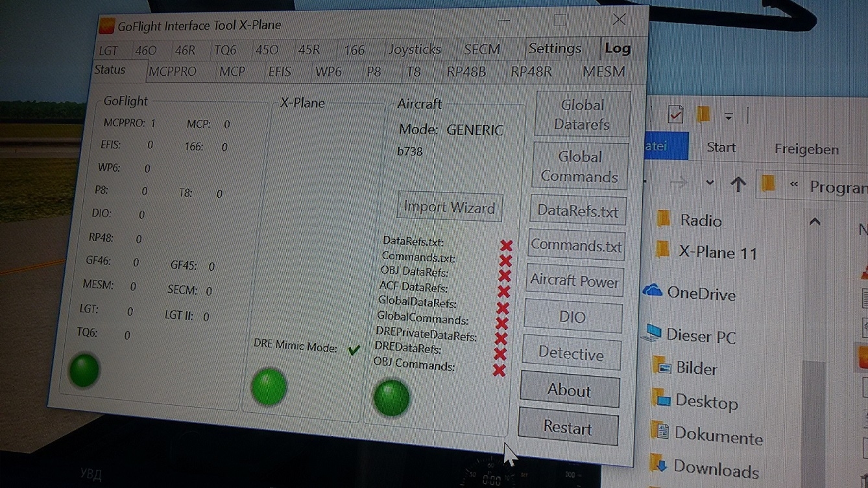This screenshot has width=868, height=488.
Task: Click the OneDrive cloud icon
Action: coord(652,291)
